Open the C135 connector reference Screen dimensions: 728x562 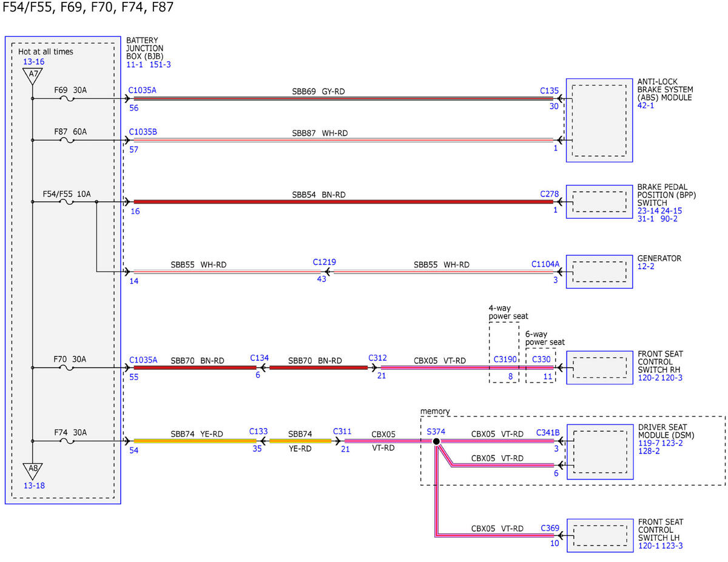pyautogui.click(x=549, y=90)
